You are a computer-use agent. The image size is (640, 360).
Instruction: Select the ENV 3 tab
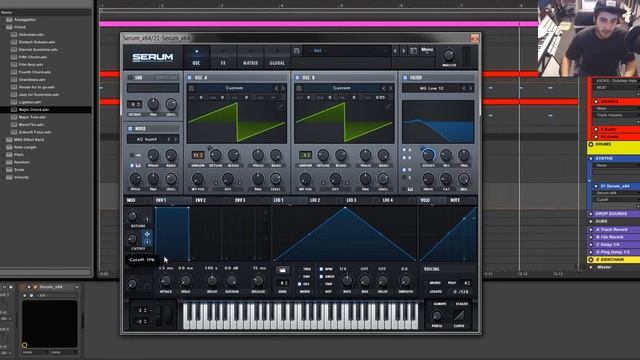[240, 200]
